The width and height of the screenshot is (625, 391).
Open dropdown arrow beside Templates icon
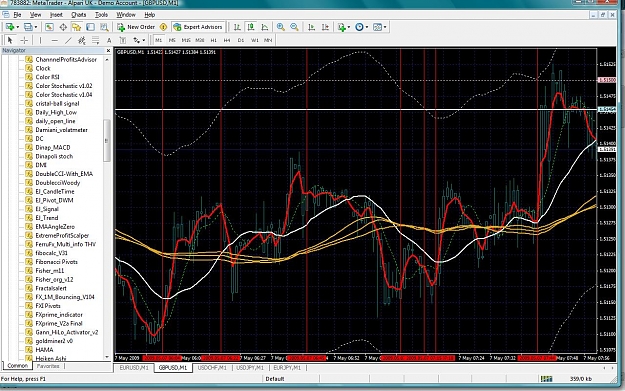coord(385,27)
